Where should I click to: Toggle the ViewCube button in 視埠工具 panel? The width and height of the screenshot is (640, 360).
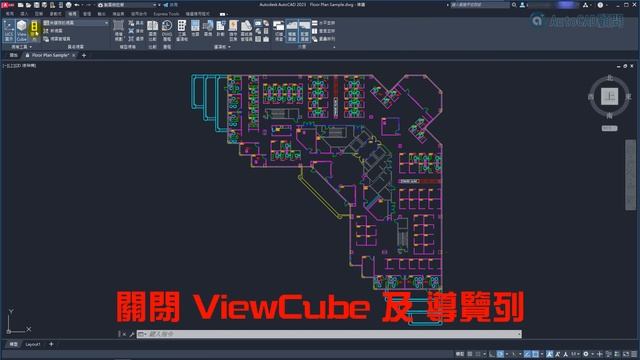pyautogui.click(x=22, y=31)
